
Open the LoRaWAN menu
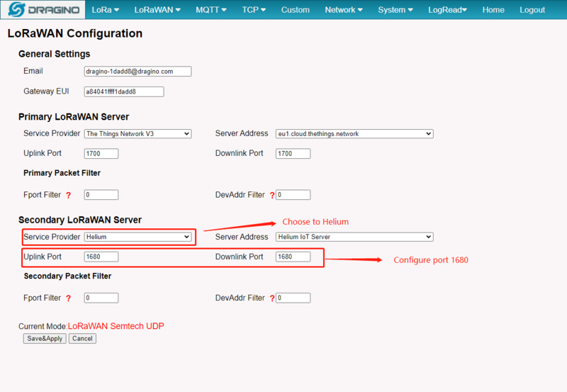pyautogui.click(x=157, y=10)
